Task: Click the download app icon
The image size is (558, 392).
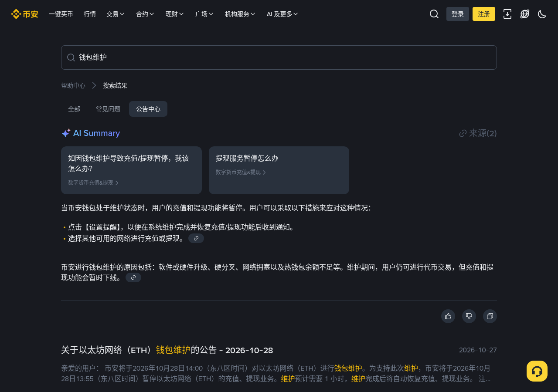Action: click(507, 14)
